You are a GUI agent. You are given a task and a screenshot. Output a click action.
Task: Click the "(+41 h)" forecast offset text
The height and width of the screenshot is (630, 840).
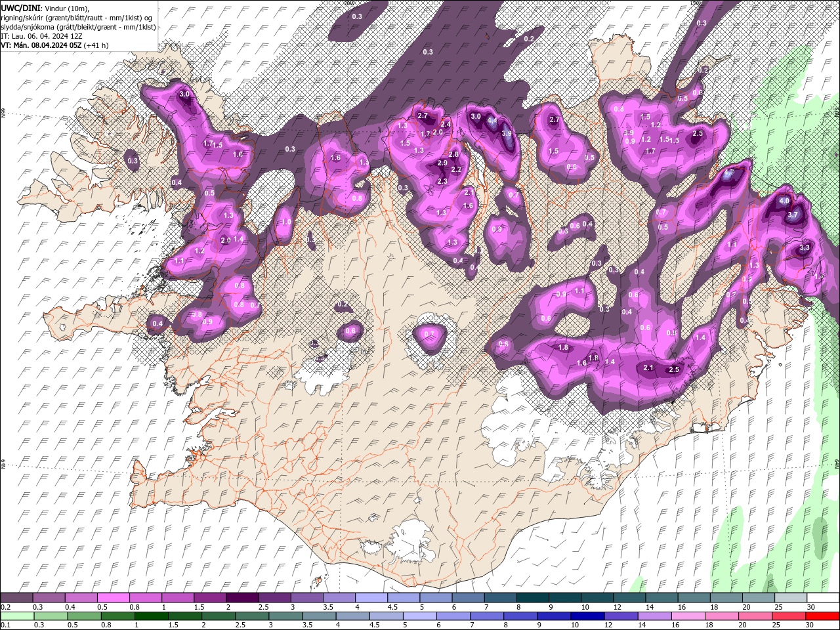click(x=96, y=45)
